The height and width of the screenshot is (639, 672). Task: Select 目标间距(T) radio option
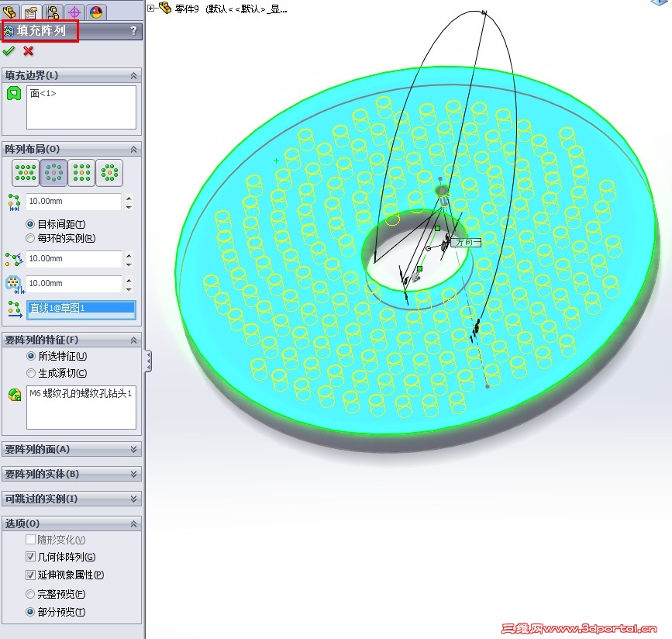[x=30, y=224]
